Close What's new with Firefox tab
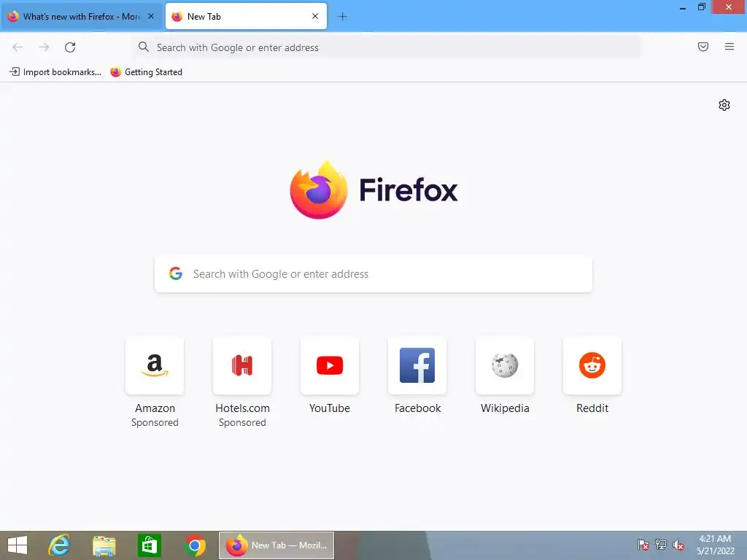The height and width of the screenshot is (560, 747). click(x=151, y=16)
